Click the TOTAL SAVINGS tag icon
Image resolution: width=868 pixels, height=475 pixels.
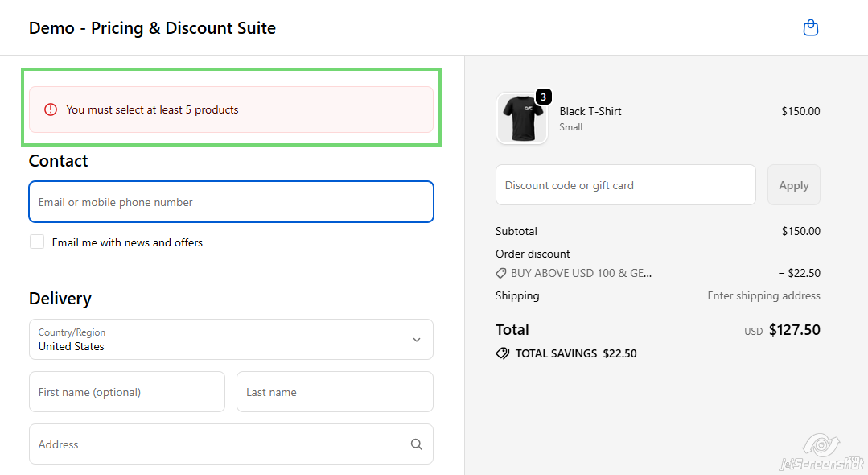pos(503,353)
